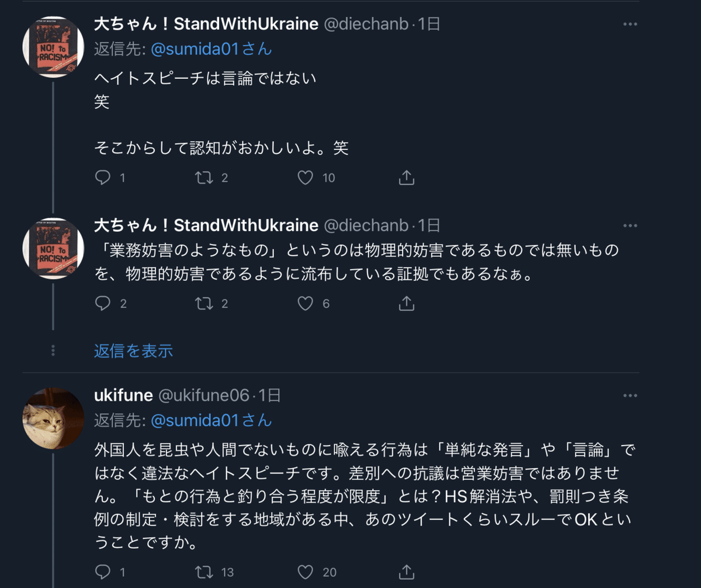701x588 pixels.
Task: Reply to the ヘイトスピーチは言論ではない tweet
Action: 103,178
